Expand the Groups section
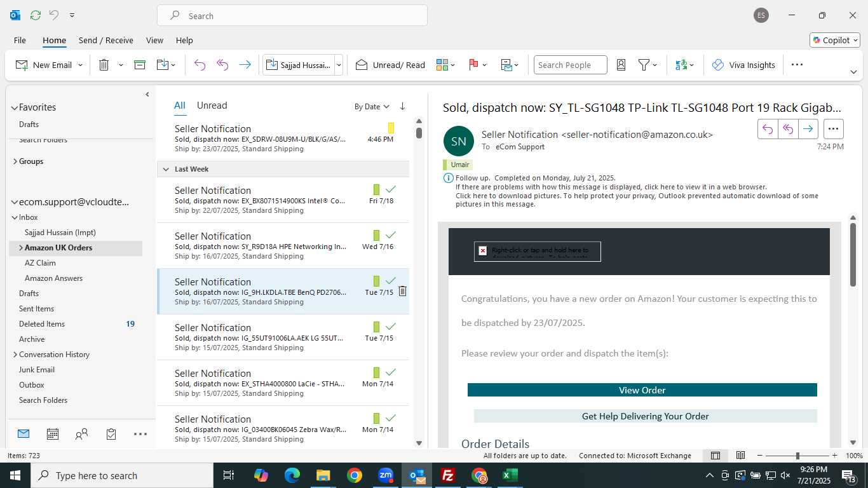868x488 pixels. pyautogui.click(x=15, y=161)
